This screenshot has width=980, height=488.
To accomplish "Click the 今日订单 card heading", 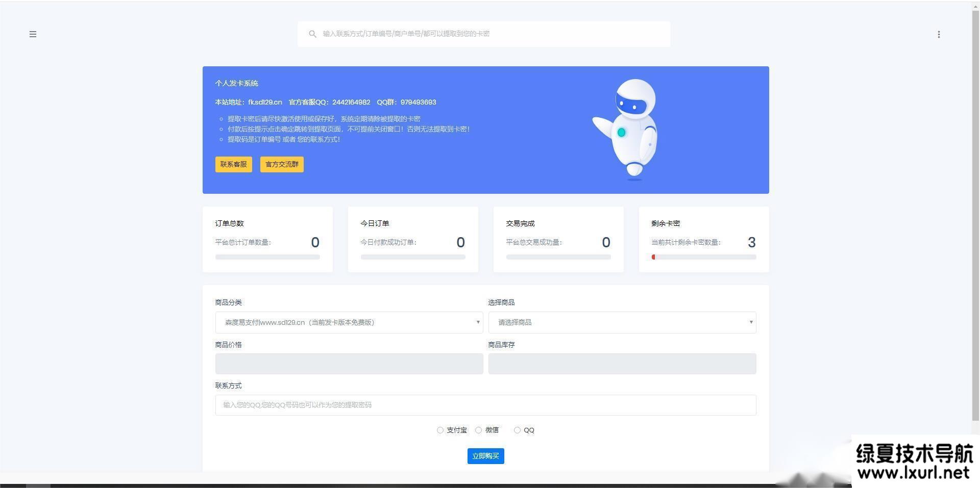I will coord(375,223).
